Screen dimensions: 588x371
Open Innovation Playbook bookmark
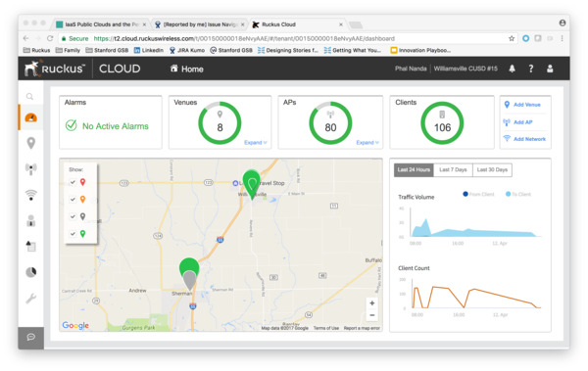pyautogui.click(x=420, y=50)
